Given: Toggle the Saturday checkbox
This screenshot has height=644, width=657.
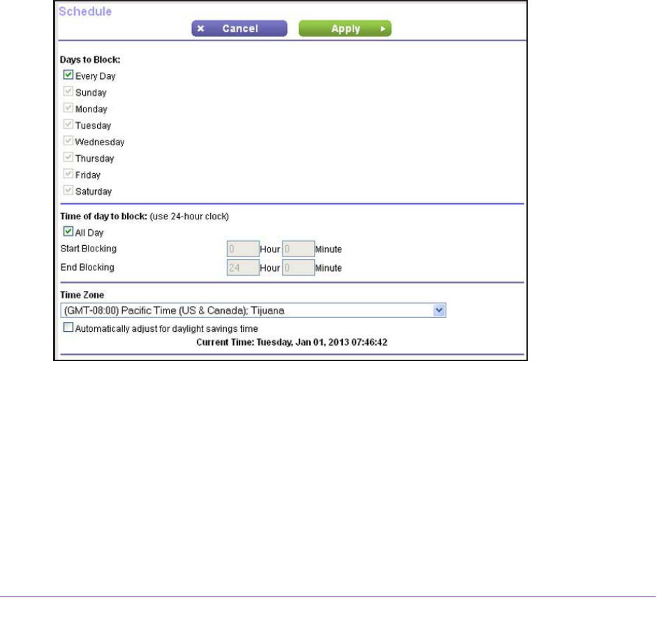Looking at the screenshot, I should [x=68, y=191].
